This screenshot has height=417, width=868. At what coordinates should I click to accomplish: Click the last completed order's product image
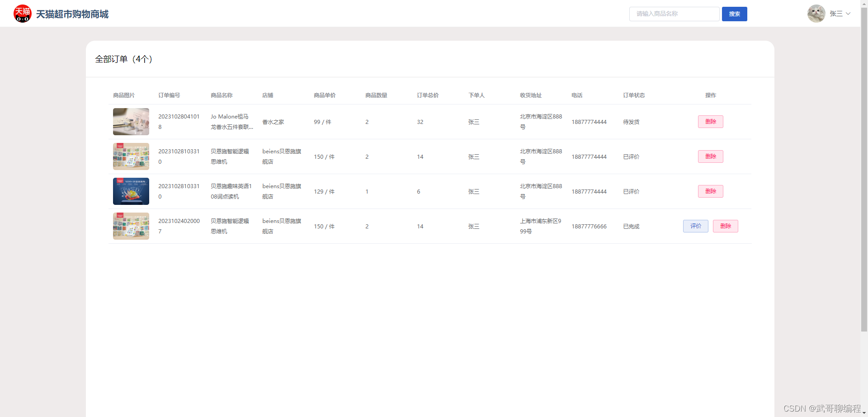coord(131,226)
